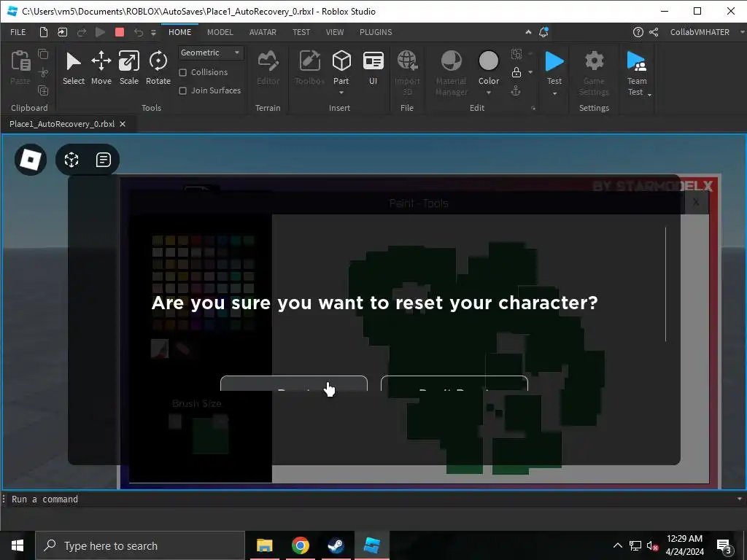747x560 pixels.
Task: Confirm Reset in the dialog
Action: click(294, 384)
